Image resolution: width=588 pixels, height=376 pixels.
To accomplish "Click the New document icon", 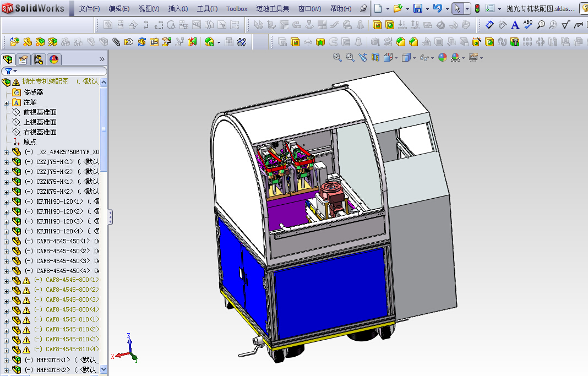I will coord(378,8).
